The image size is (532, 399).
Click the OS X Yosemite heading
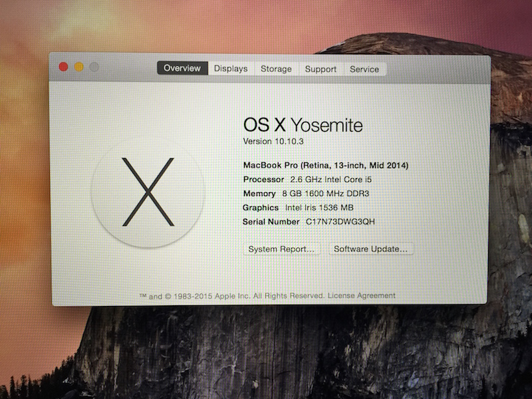[303, 125]
